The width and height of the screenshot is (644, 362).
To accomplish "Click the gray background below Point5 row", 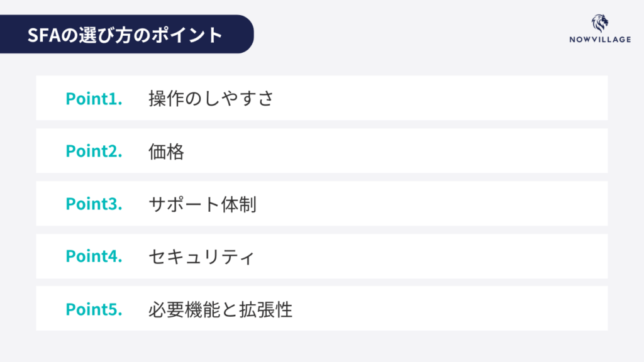I will (x=322, y=346).
